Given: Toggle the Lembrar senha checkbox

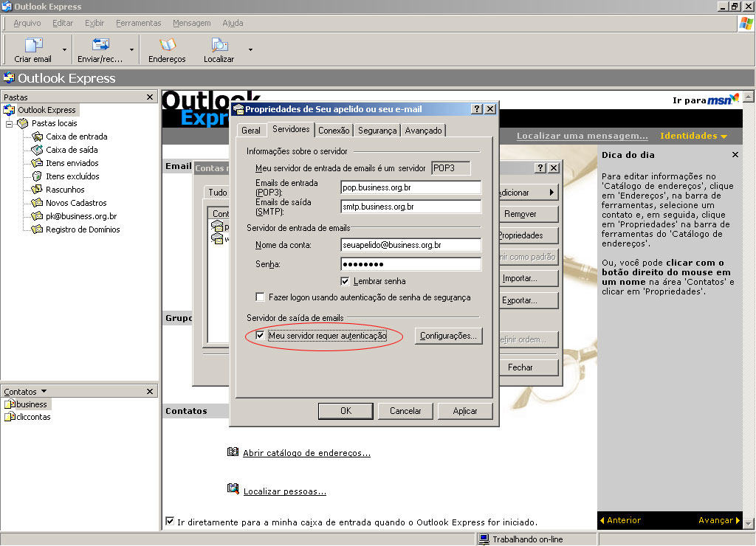Looking at the screenshot, I should (x=345, y=281).
